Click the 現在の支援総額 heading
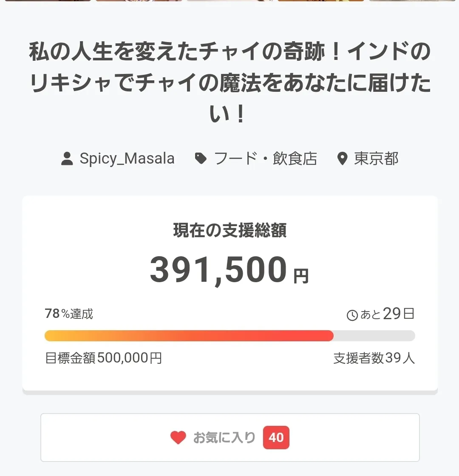459x476 pixels. [229, 230]
